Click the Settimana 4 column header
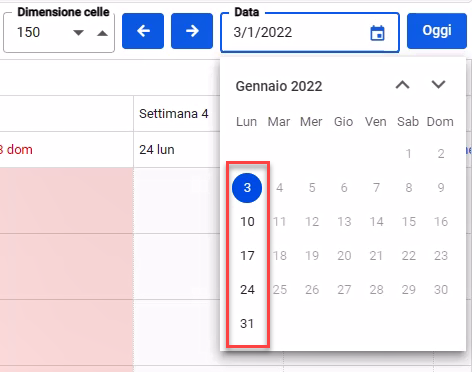472x372 pixels. tap(174, 114)
